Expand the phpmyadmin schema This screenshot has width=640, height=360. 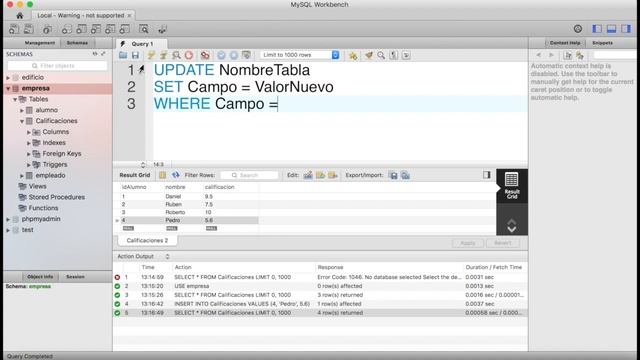click(8, 219)
